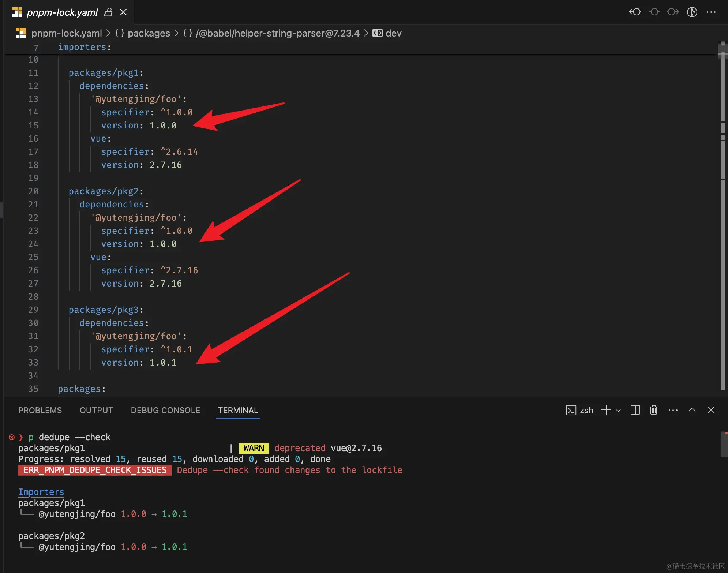Click the packages/pkg1: key on line 11
The width and height of the screenshot is (728, 573).
pos(106,73)
